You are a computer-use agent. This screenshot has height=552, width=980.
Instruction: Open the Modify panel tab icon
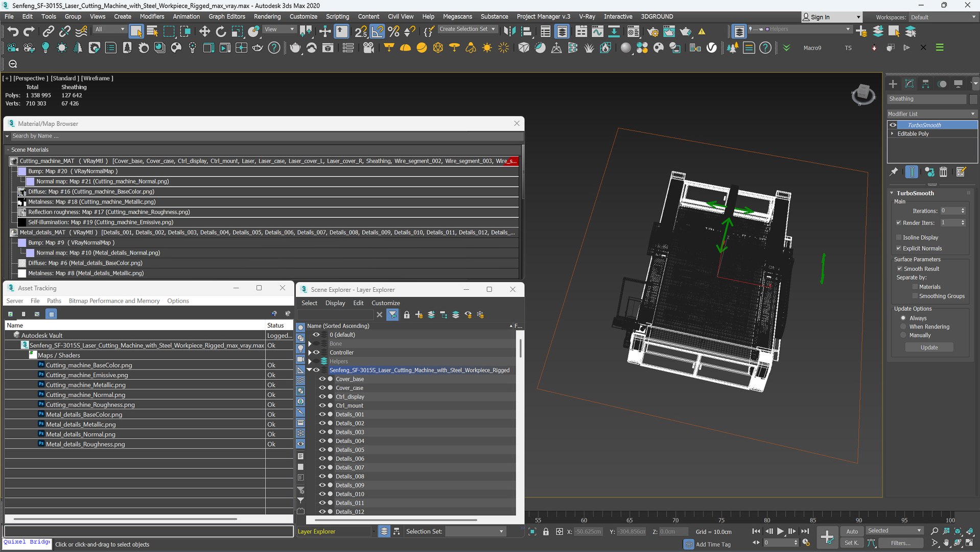pos(909,84)
